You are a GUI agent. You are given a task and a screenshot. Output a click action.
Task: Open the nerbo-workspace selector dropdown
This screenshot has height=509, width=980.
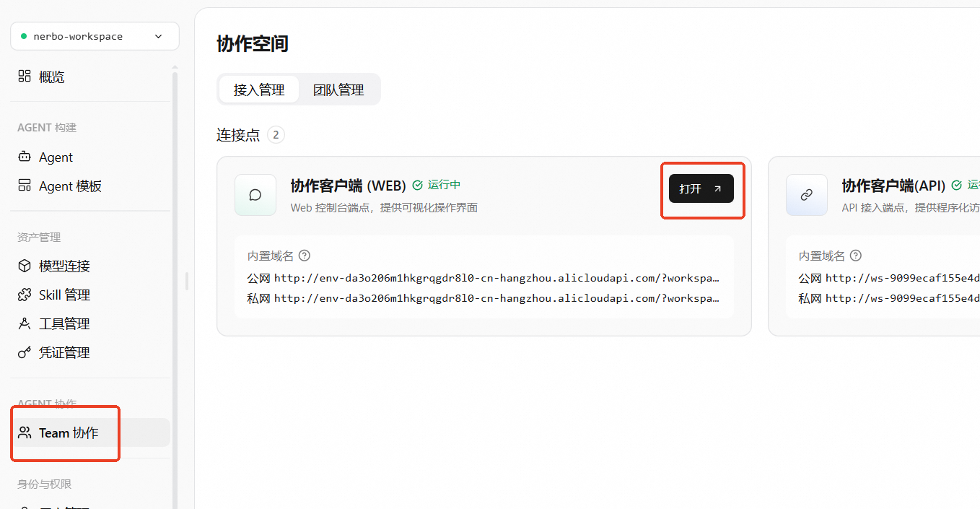point(95,36)
